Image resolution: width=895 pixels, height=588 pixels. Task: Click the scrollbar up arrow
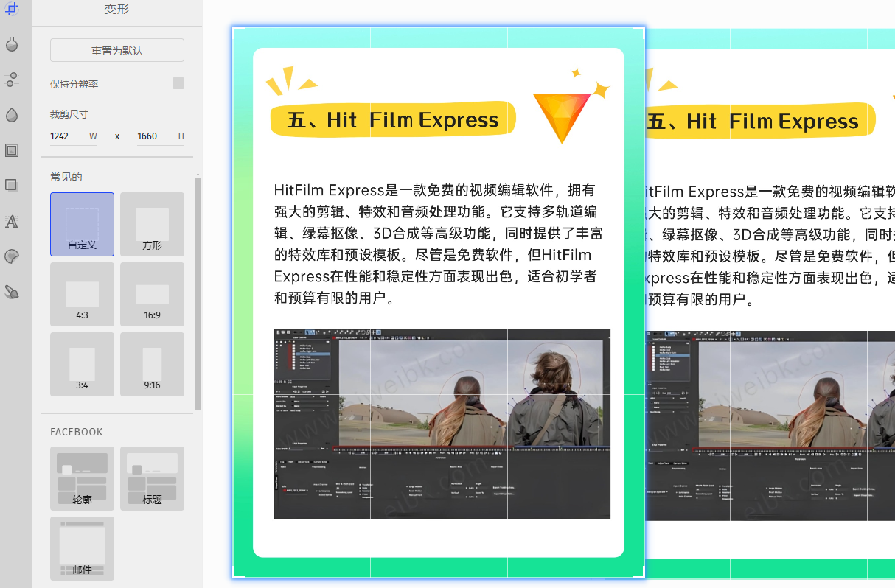[x=198, y=175]
